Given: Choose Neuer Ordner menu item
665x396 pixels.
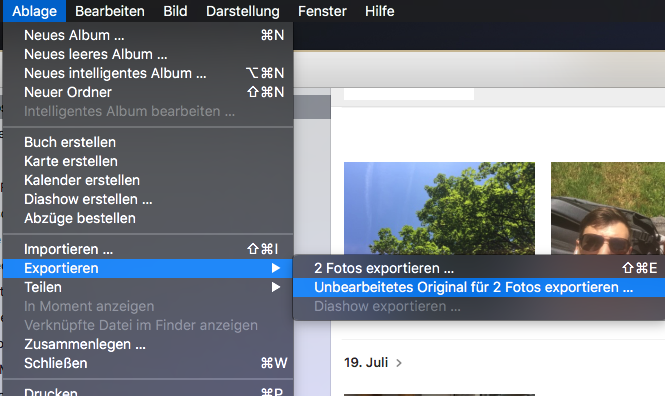Looking at the screenshot, I should 148,92.
